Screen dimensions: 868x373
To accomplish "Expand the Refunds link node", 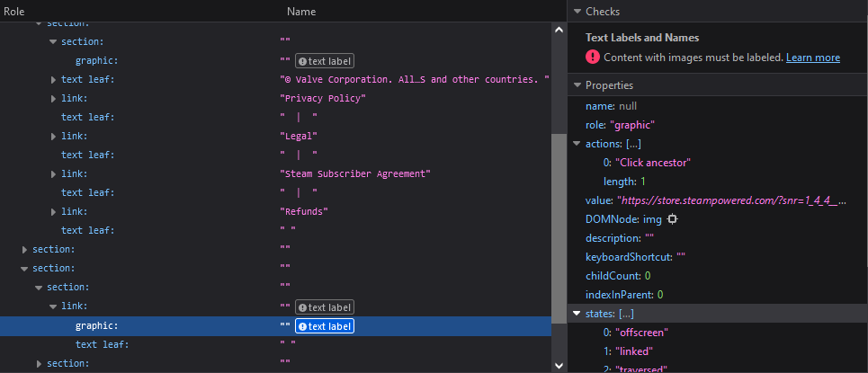I will (x=54, y=211).
